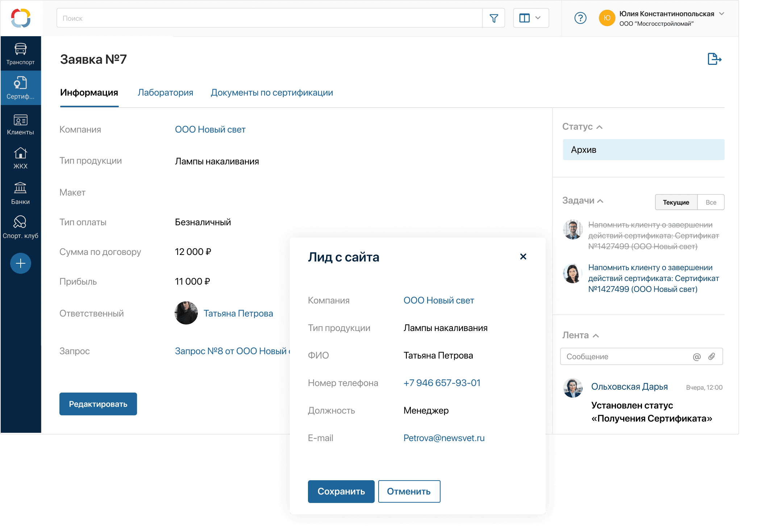Screen dimensions: 763x532
Task: Open the help question mark icon
Action: (580, 18)
